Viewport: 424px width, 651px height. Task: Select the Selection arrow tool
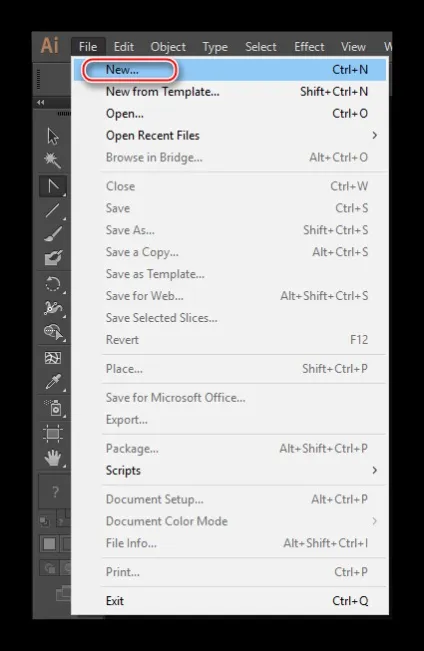(53, 137)
